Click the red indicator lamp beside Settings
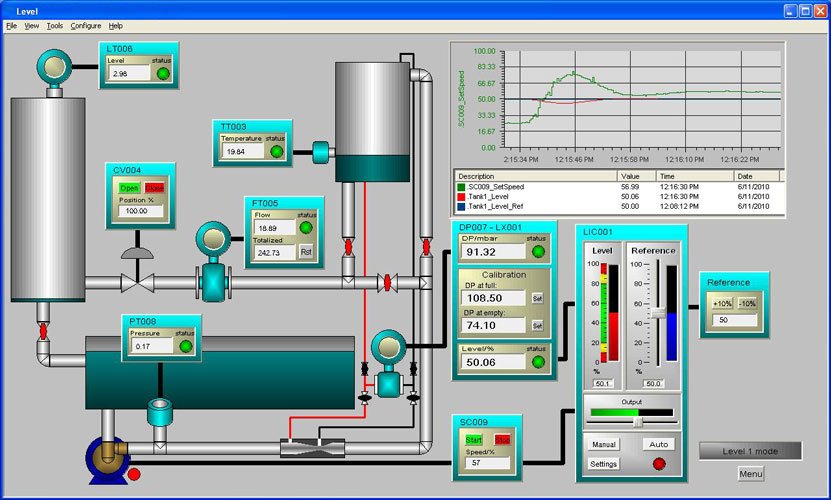This screenshot has height=500, width=831. coord(658,463)
